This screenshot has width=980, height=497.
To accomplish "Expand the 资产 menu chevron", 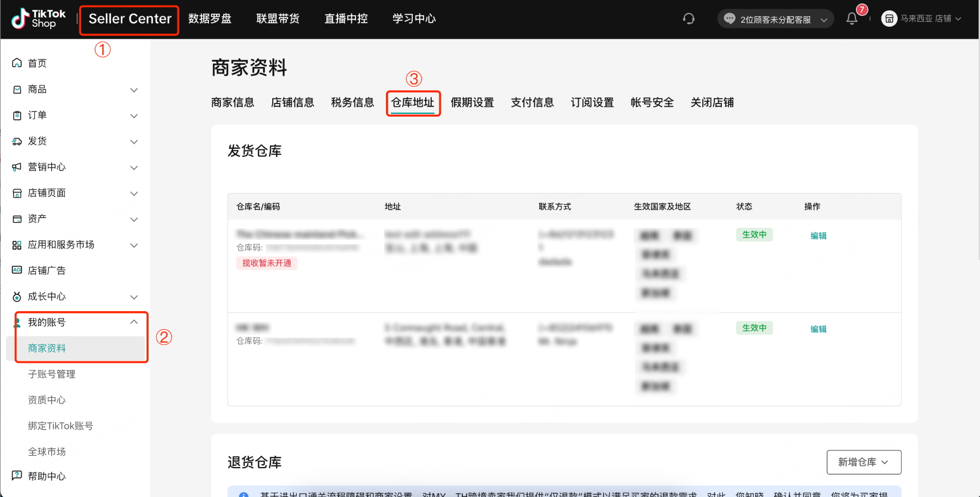I will 134,219.
